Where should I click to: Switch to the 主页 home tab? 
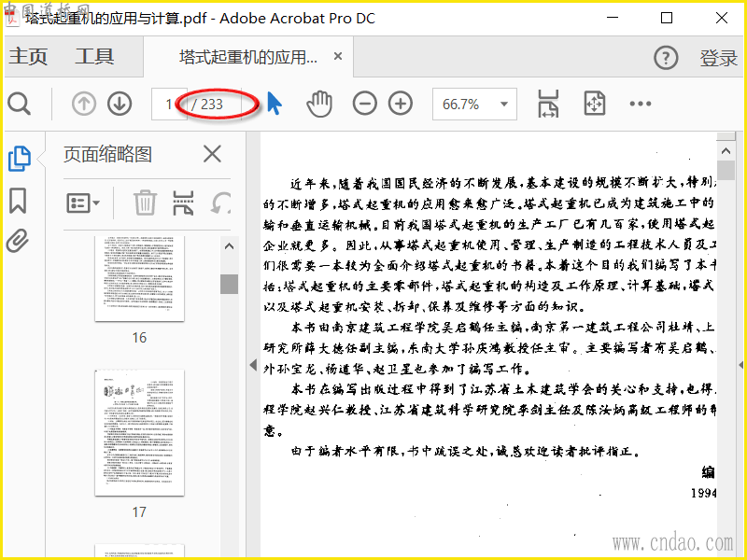click(29, 56)
